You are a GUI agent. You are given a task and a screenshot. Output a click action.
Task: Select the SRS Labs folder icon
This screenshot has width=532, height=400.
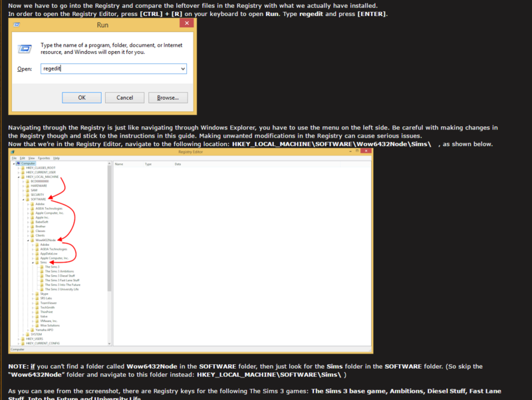click(37, 298)
